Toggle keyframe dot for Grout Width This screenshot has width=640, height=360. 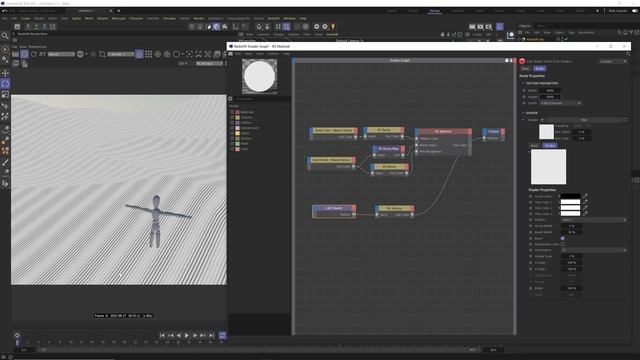(x=531, y=226)
